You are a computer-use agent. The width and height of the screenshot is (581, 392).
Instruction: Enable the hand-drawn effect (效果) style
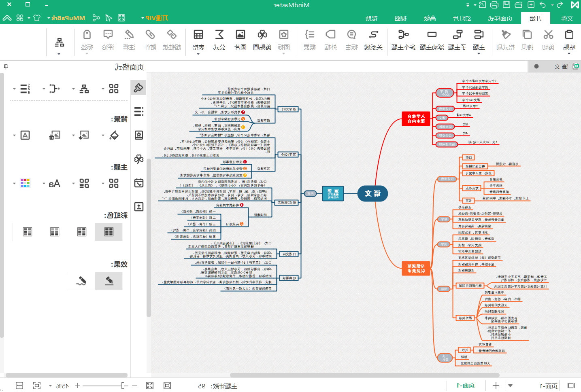click(81, 281)
